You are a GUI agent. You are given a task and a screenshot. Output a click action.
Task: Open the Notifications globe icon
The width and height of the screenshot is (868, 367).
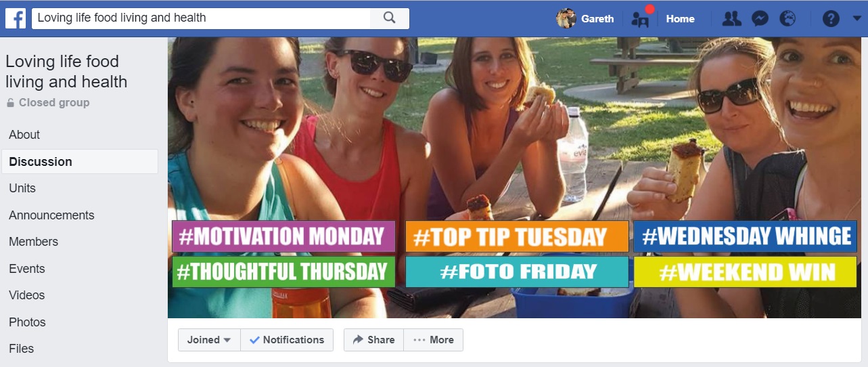[x=787, y=19]
